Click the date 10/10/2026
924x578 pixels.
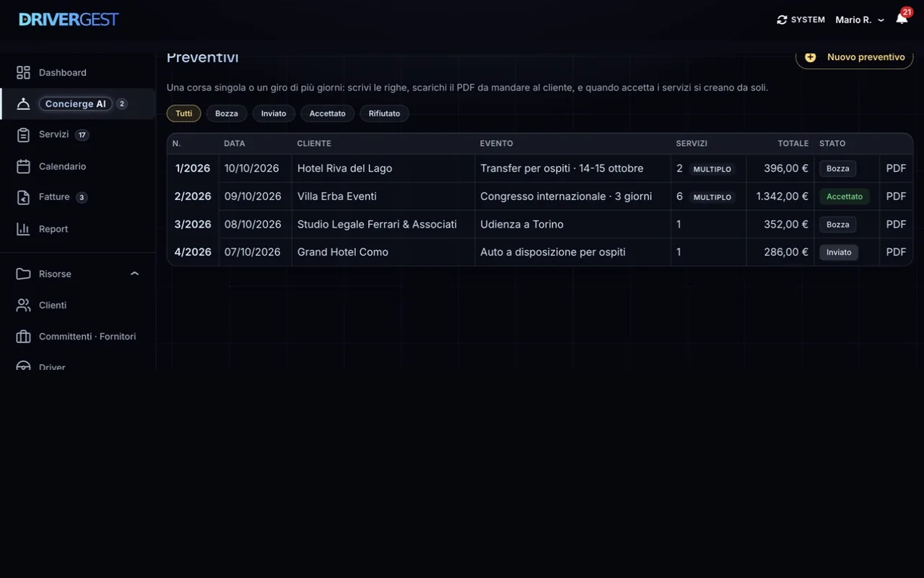251,168
